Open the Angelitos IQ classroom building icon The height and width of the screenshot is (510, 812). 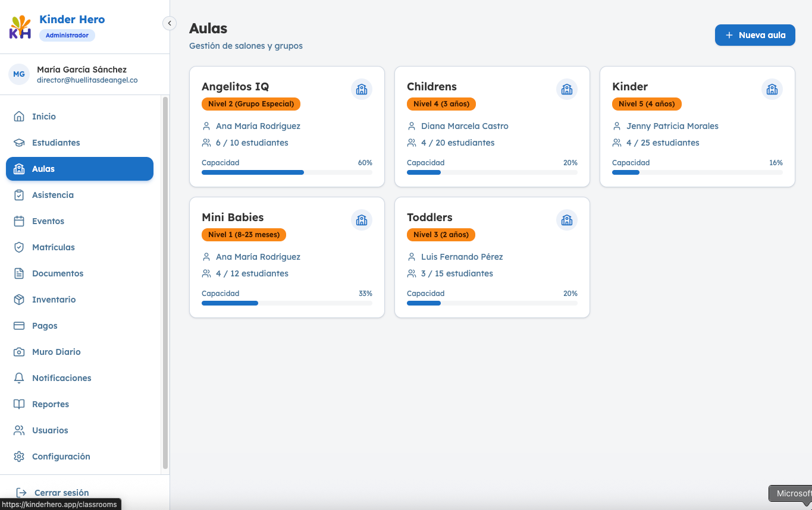(362, 90)
